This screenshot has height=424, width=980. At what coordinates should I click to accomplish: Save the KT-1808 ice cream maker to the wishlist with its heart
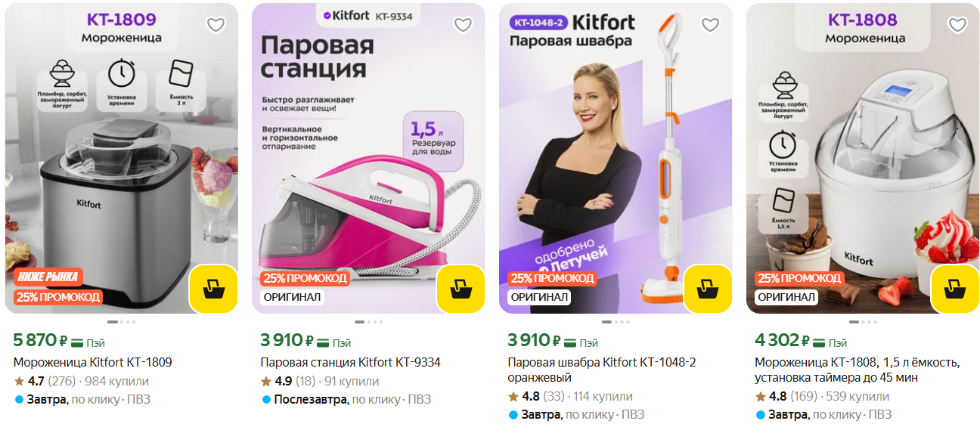[x=957, y=25]
